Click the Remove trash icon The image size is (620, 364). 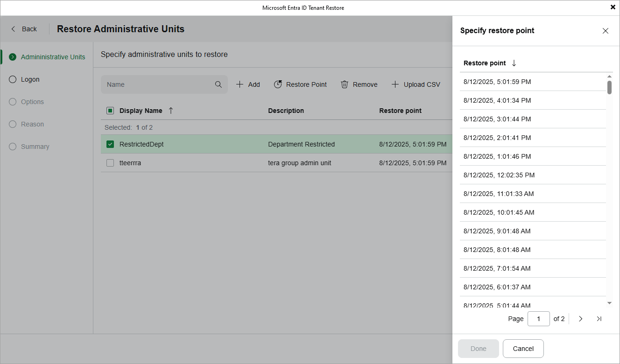[345, 84]
